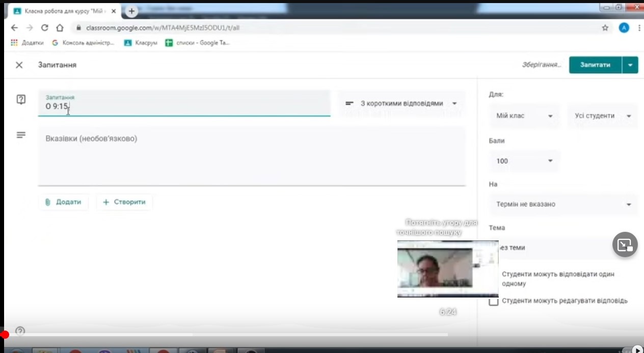644x353 pixels.
Task: Click the Тема label
Action: [x=497, y=228]
